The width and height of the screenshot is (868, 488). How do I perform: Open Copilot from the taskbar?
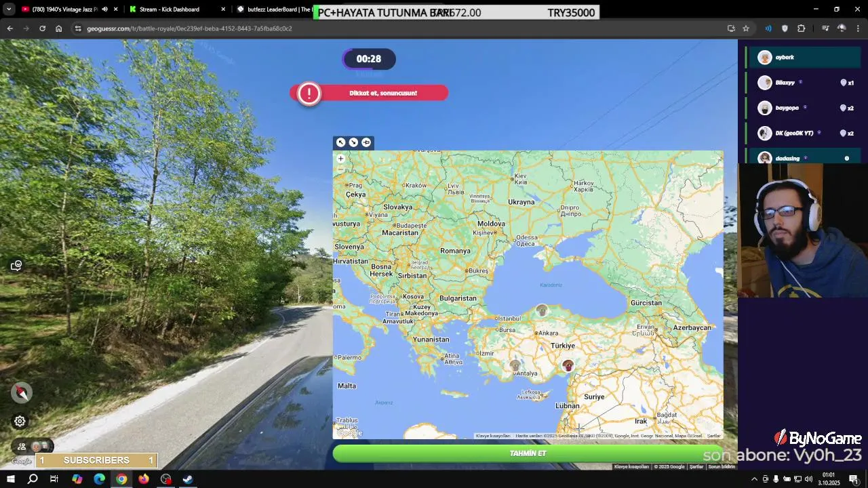pos(77,479)
